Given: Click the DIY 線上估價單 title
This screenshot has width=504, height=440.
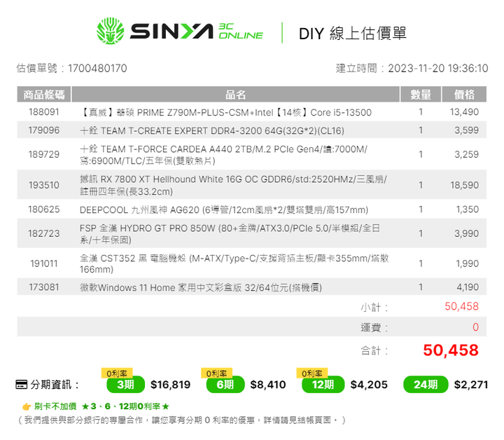Looking at the screenshot, I should pyautogui.click(x=353, y=33).
